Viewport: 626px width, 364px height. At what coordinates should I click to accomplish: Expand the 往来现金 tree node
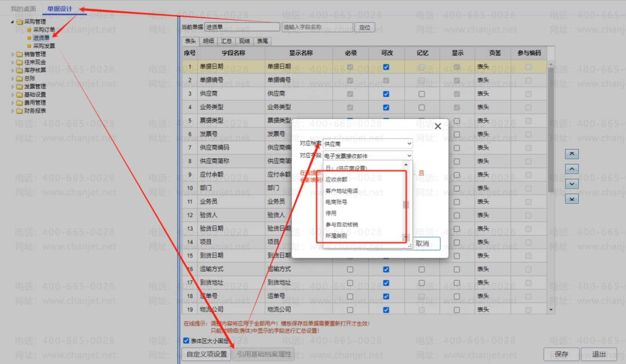tap(12, 62)
